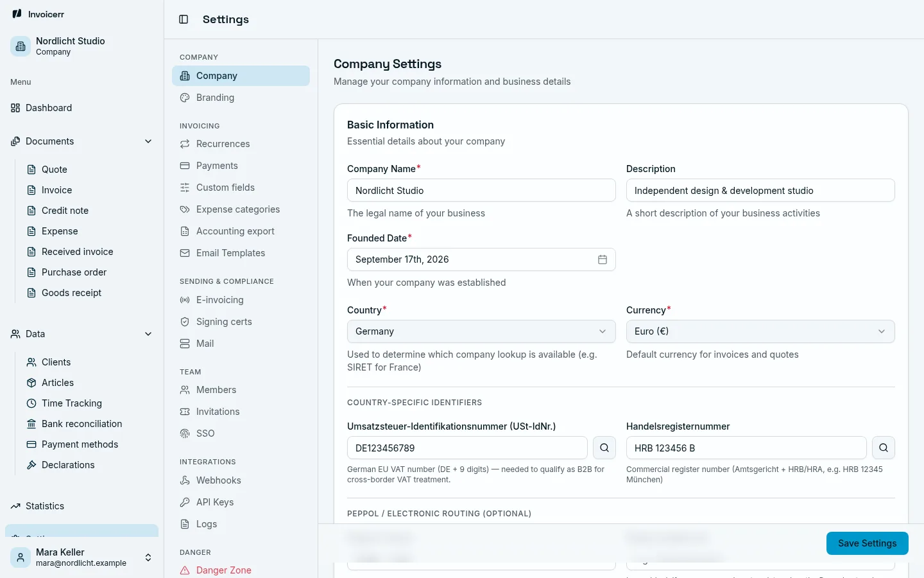View Logs page
Screen dimensions: 924x578
click(241, 524)
